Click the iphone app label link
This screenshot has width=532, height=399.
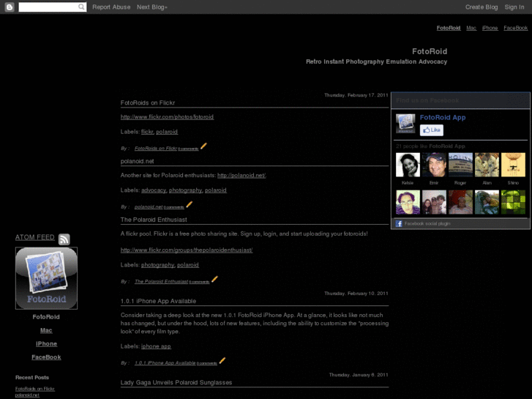156,346
